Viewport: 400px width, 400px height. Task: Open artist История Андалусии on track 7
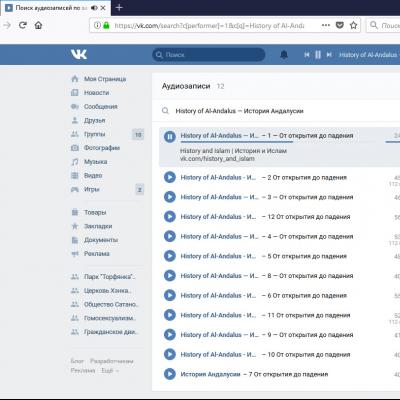click(x=210, y=374)
